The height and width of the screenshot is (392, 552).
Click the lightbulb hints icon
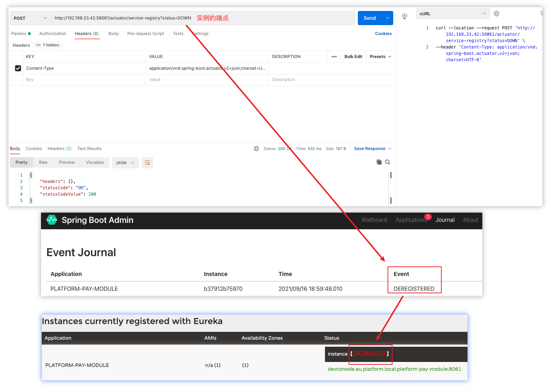pyautogui.click(x=405, y=16)
